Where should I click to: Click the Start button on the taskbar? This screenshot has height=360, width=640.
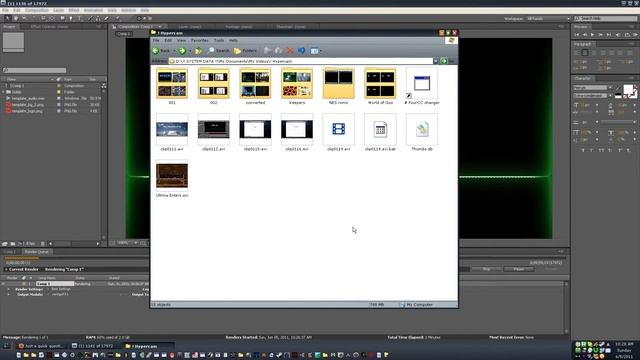[x=7, y=346]
